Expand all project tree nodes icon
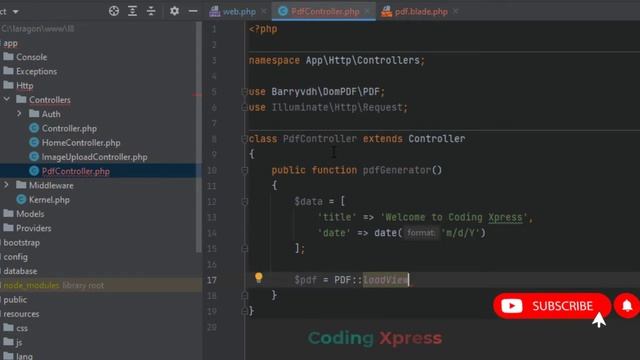Image resolution: width=640 pixels, height=360 pixels. tap(132, 11)
